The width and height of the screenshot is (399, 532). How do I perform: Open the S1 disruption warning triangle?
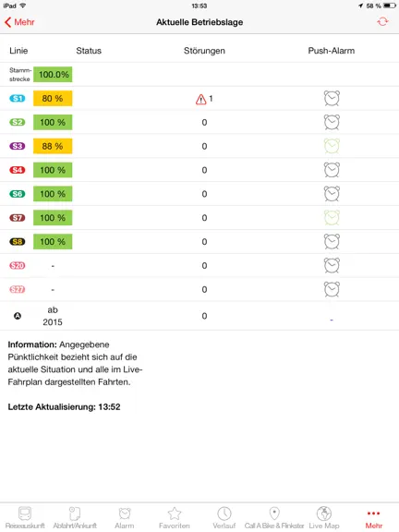(x=200, y=99)
